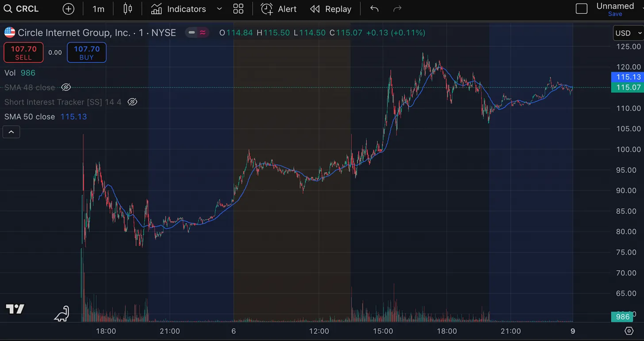Save the Unnamed layout

615,14
